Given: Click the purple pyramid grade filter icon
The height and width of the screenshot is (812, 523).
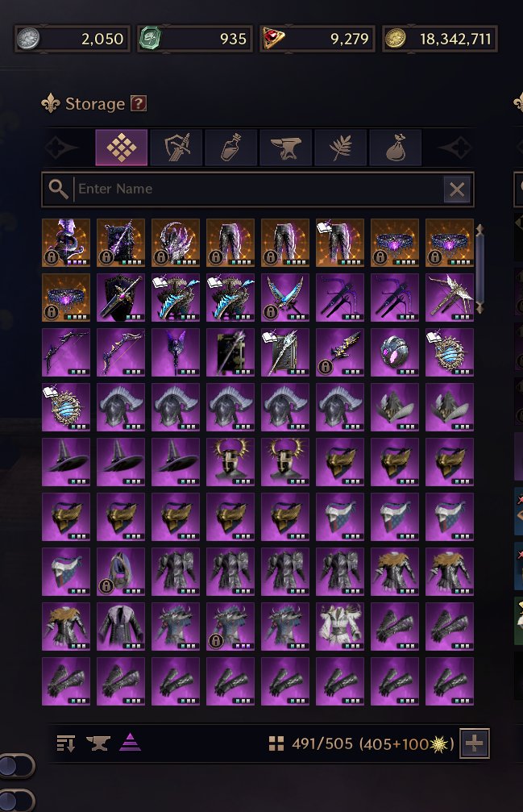Looking at the screenshot, I should point(130,743).
